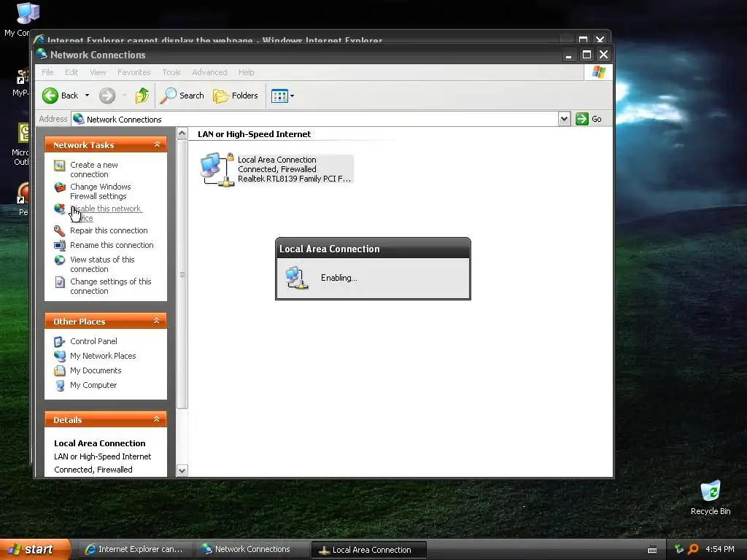Click the Change settings checkmark icon
Viewport: 747px width, 560px height.
point(60,282)
